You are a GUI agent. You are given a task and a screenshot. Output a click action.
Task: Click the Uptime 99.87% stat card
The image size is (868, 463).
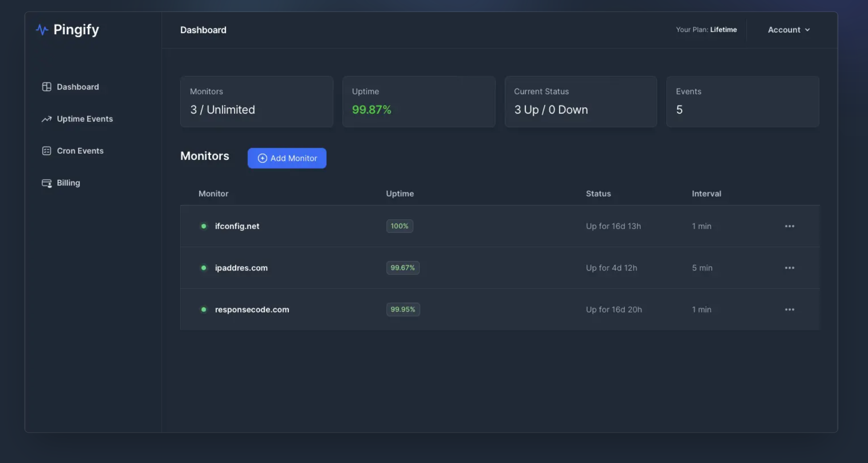[x=419, y=102]
